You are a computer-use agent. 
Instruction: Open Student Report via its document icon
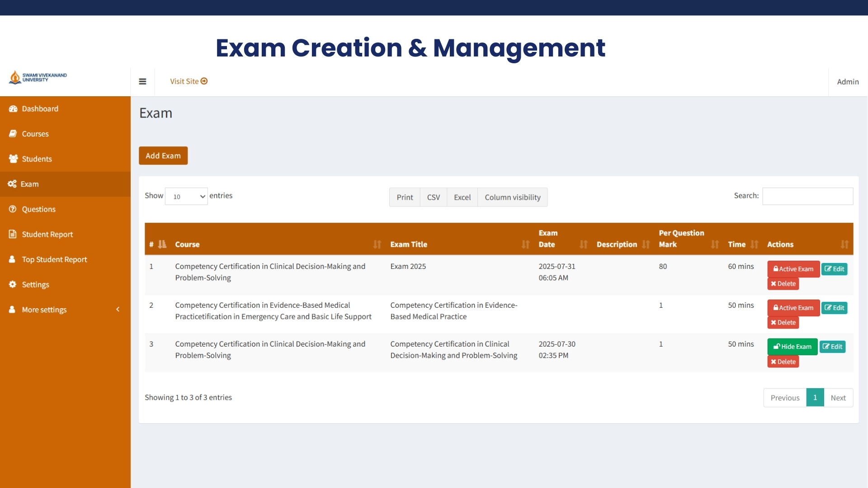coord(13,234)
